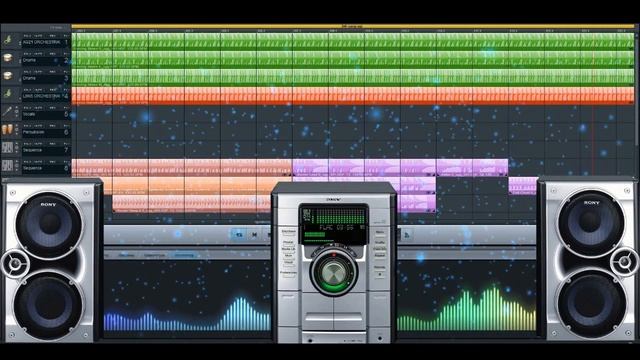Screen dimensions: 640x360
Task: Click the drum icon of track 3
Action: pos(7,76)
